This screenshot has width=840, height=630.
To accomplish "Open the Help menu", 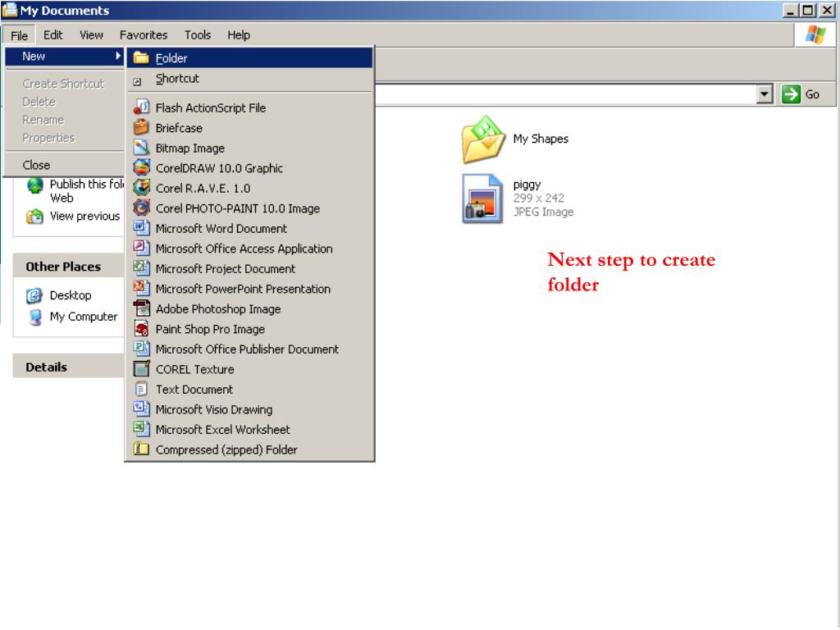I will 239,34.
